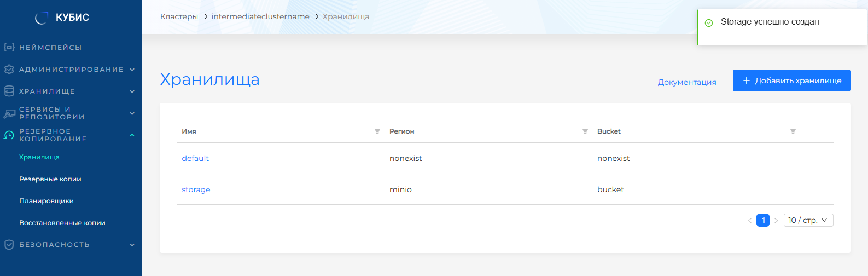The width and height of the screenshot is (868, 276).
Task: Expand the Безопасность menu chevron
Action: (132, 245)
